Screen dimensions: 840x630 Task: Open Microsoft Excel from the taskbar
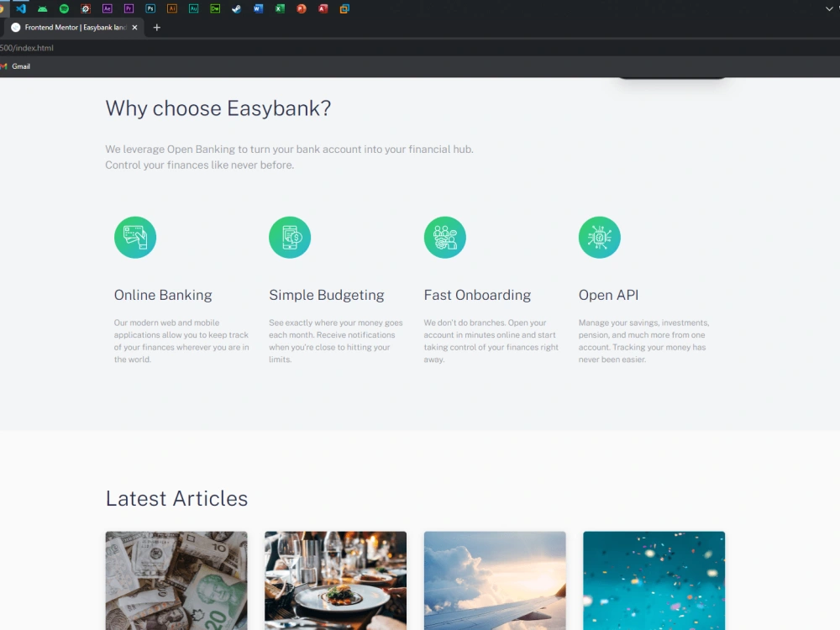[x=280, y=8]
